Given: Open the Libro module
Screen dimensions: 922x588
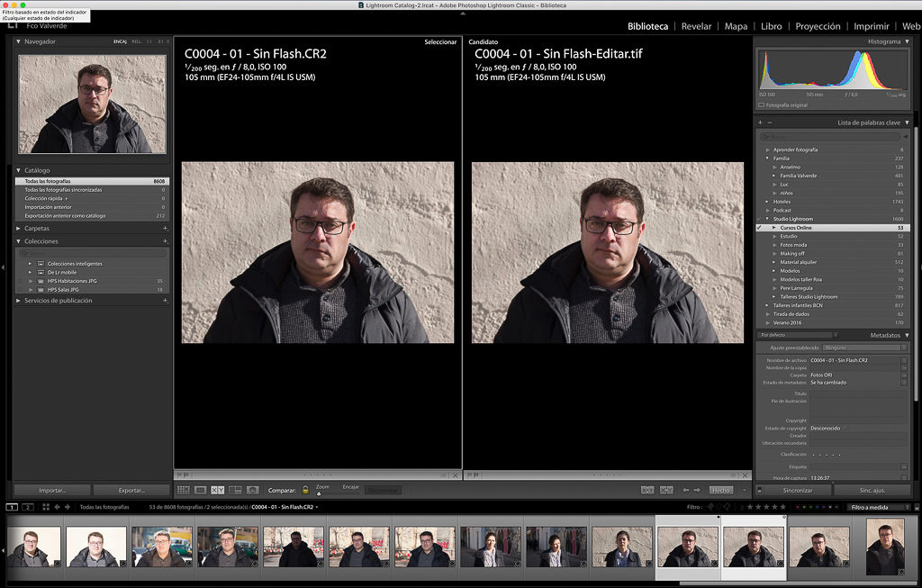Looking at the screenshot, I should (x=771, y=26).
